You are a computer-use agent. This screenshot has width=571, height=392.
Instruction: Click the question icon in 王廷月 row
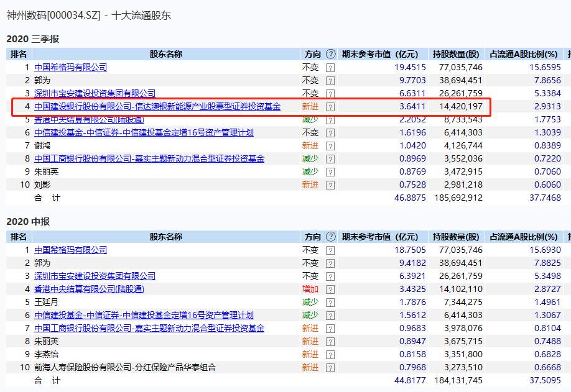pyautogui.click(x=330, y=303)
